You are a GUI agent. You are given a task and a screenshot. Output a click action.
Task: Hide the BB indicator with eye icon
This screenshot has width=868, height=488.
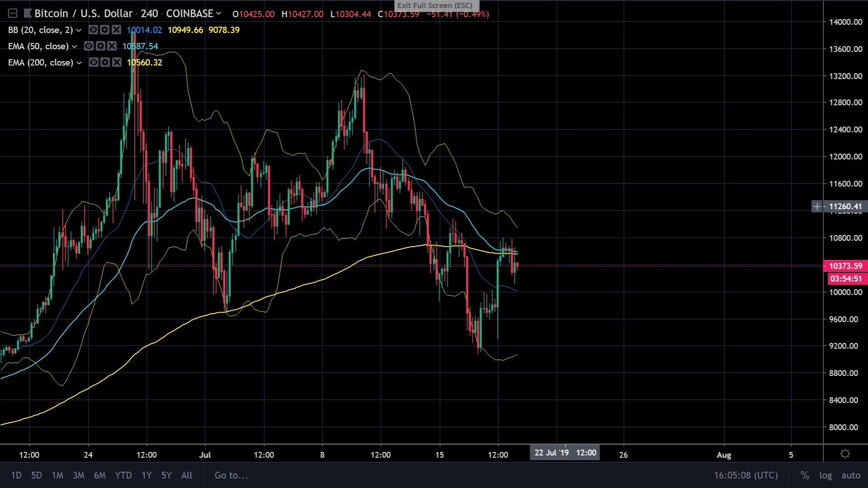[x=93, y=30]
